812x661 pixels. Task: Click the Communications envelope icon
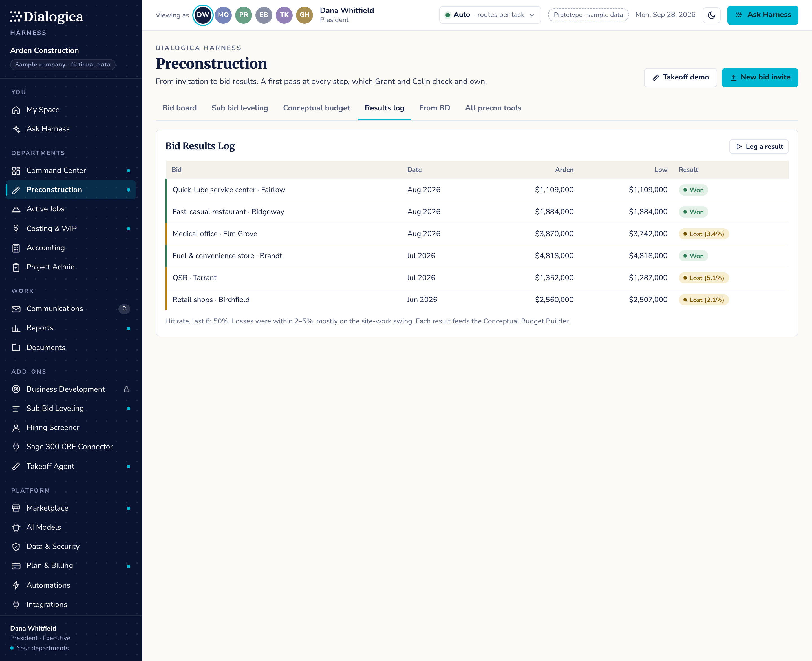[16, 309]
